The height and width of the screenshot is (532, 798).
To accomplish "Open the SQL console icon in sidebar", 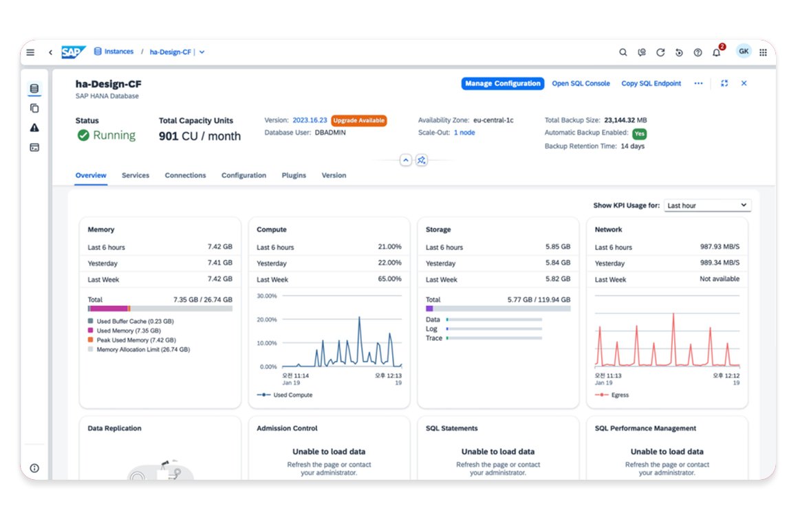I will [34, 147].
